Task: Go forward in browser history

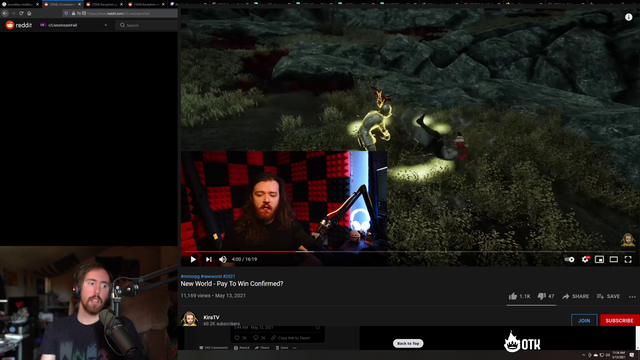Action: 13,13
